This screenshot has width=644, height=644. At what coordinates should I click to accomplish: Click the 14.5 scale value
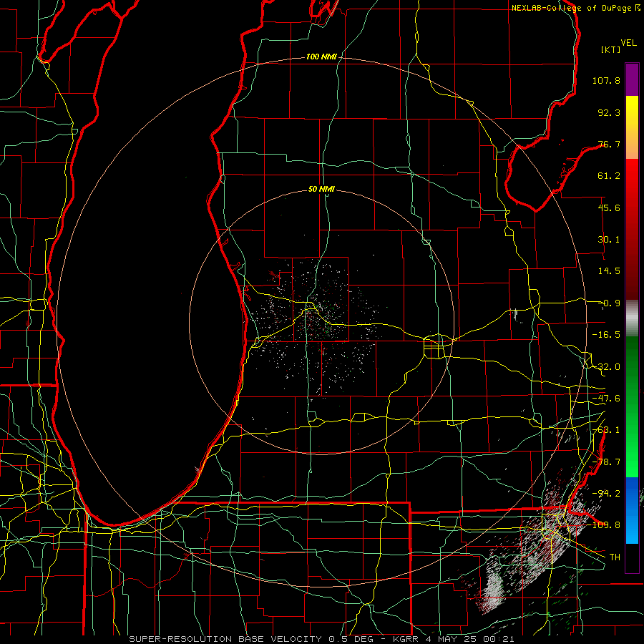(609, 271)
